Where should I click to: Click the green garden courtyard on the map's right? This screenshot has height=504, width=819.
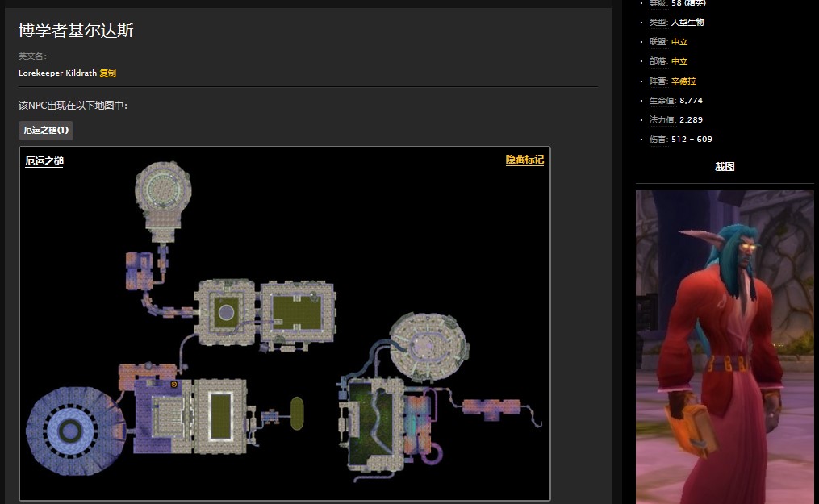[x=371, y=421]
